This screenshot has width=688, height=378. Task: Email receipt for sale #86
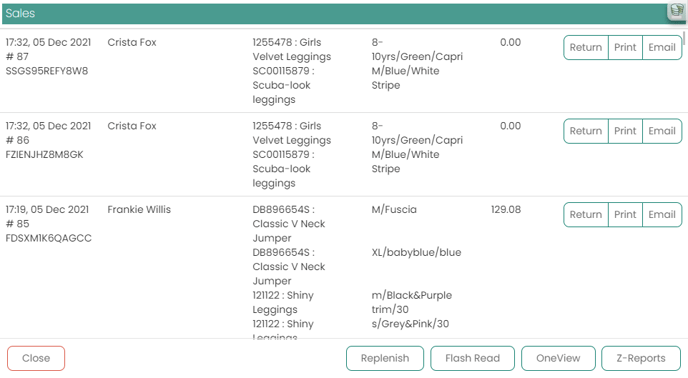click(662, 131)
